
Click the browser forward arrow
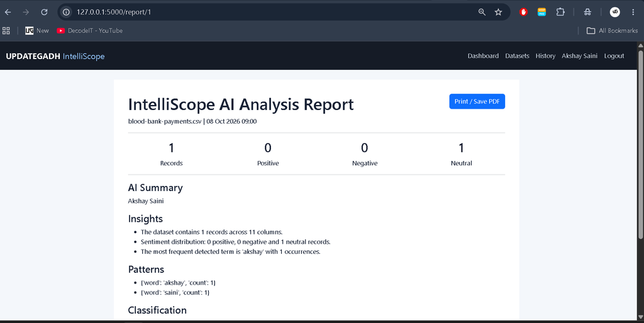click(x=26, y=13)
